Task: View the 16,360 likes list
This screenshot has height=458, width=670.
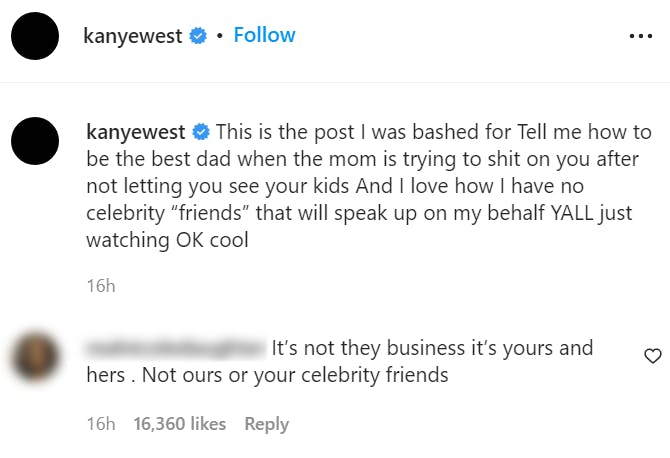Action: tap(179, 424)
